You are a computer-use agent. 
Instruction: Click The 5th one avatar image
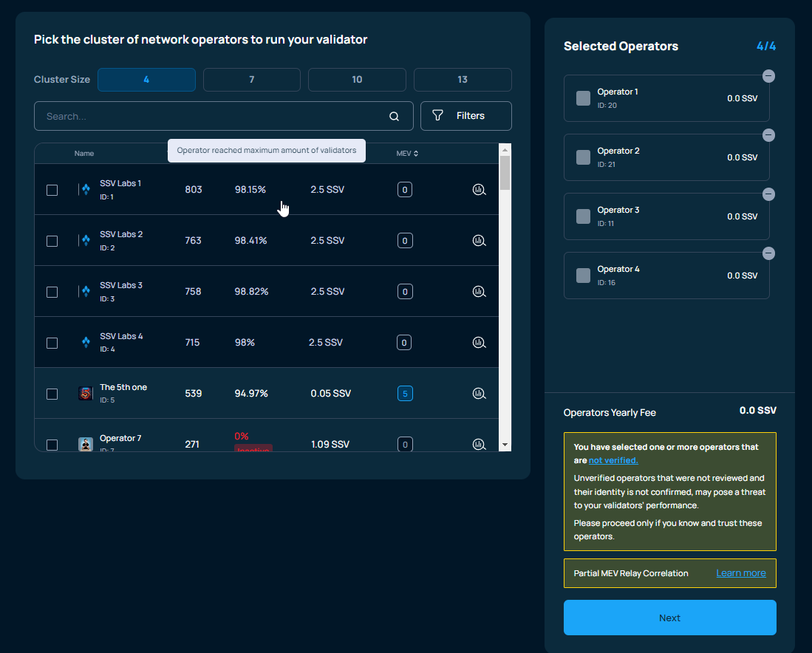(86, 394)
